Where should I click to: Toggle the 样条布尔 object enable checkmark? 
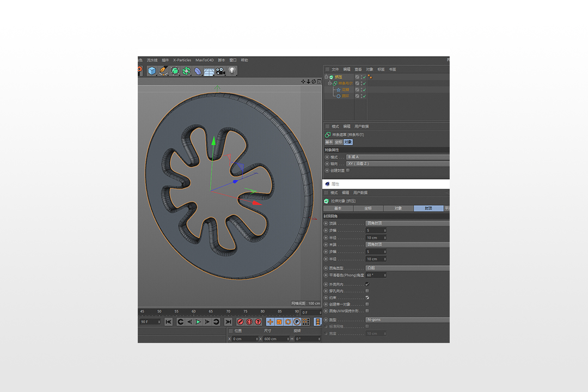[x=364, y=83]
